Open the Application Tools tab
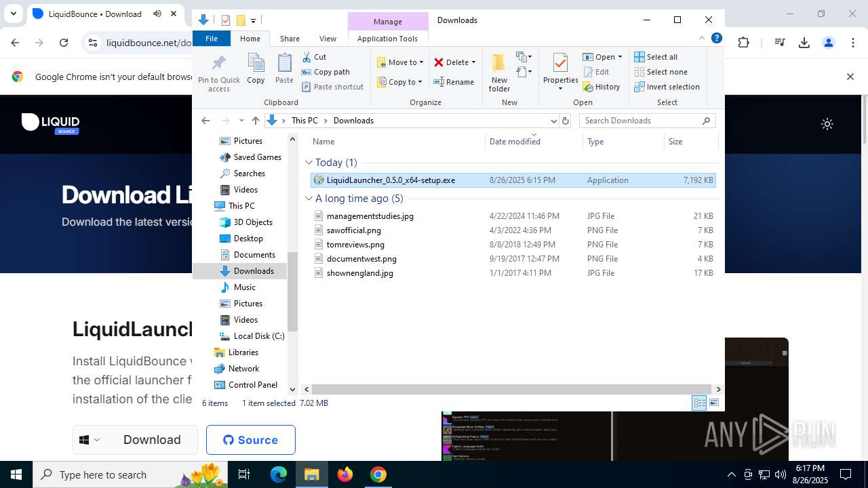The image size is (868, 488). (x=387, y=39)
